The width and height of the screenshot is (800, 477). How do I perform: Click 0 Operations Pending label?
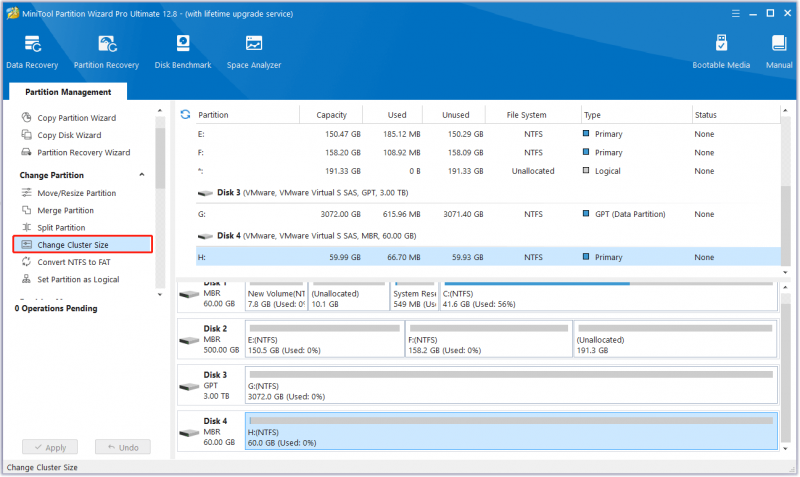pos(56,308)
